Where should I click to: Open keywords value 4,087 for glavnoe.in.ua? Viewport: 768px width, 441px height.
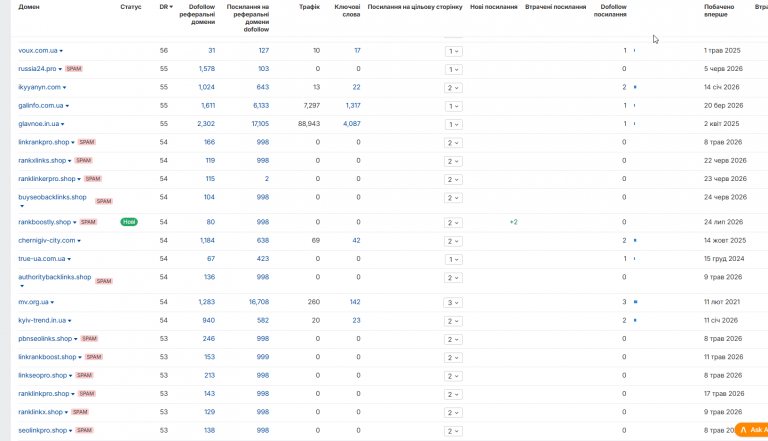(352, 124)
